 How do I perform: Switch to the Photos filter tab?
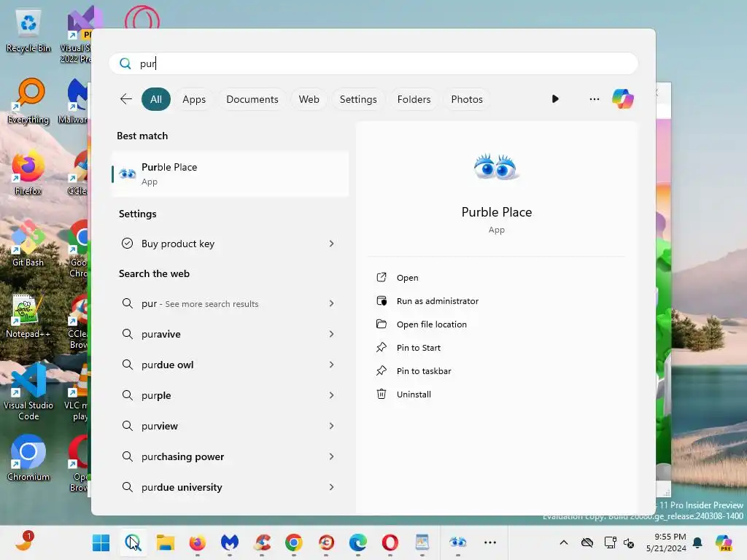coord(466,99)
